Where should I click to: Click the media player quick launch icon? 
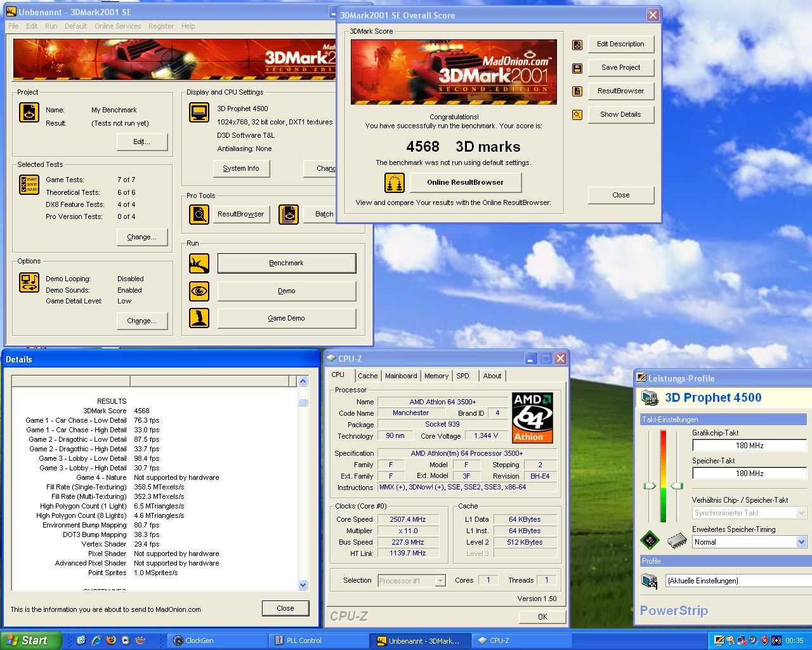(126, 640)
